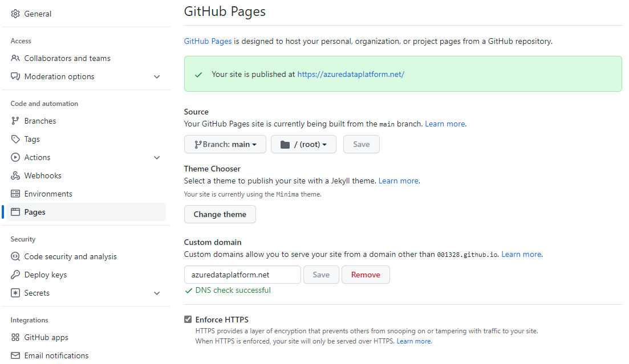Click the Change theme button
This screenshot has width=629, height=364.
[220, 214]
